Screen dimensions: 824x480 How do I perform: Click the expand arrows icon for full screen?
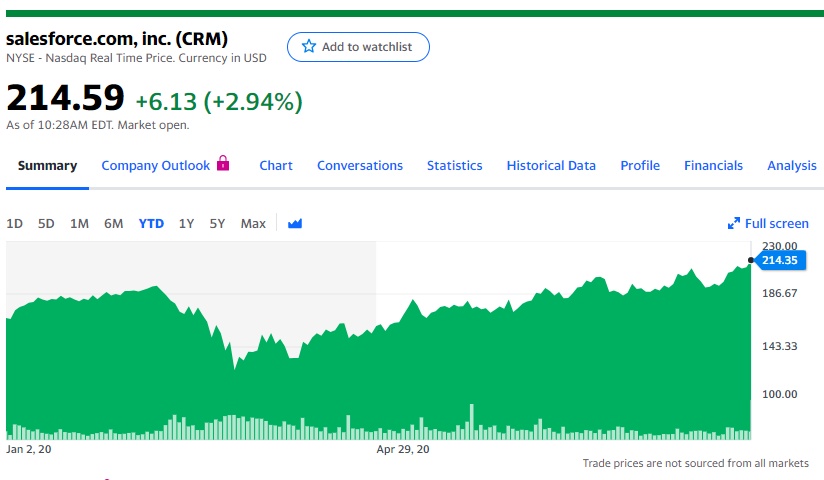[734, 223]
